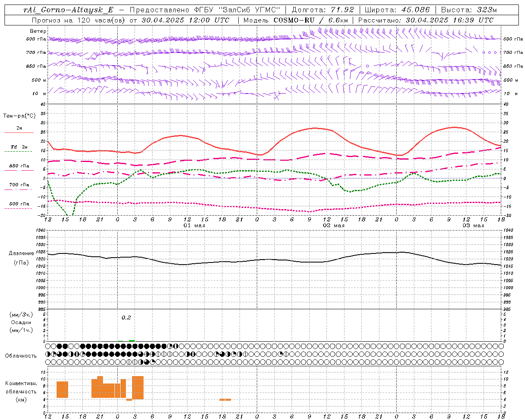Click the Тем-ра(°C) axis title
Screen dimensions: 525x420
[x=19, y=116]
